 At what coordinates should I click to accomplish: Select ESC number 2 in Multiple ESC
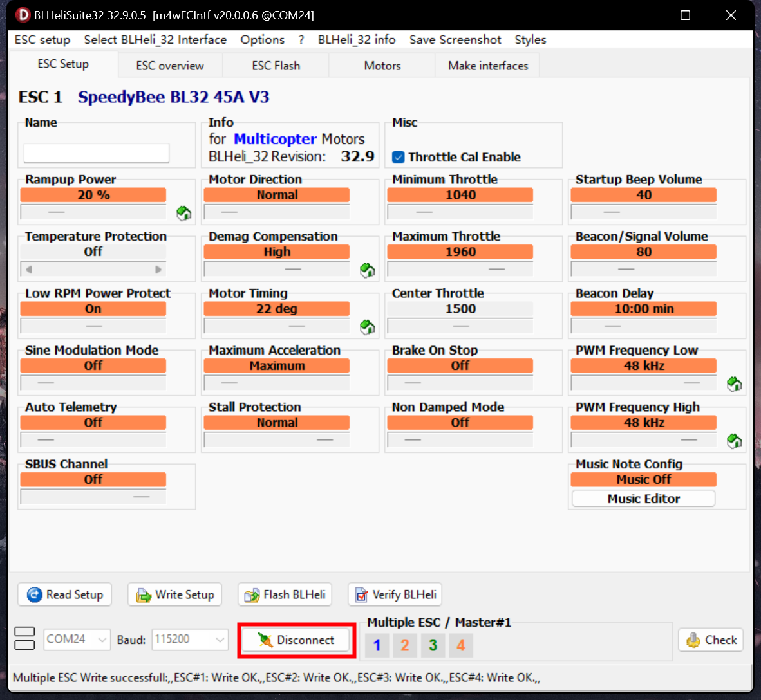[x=405, y=645]
